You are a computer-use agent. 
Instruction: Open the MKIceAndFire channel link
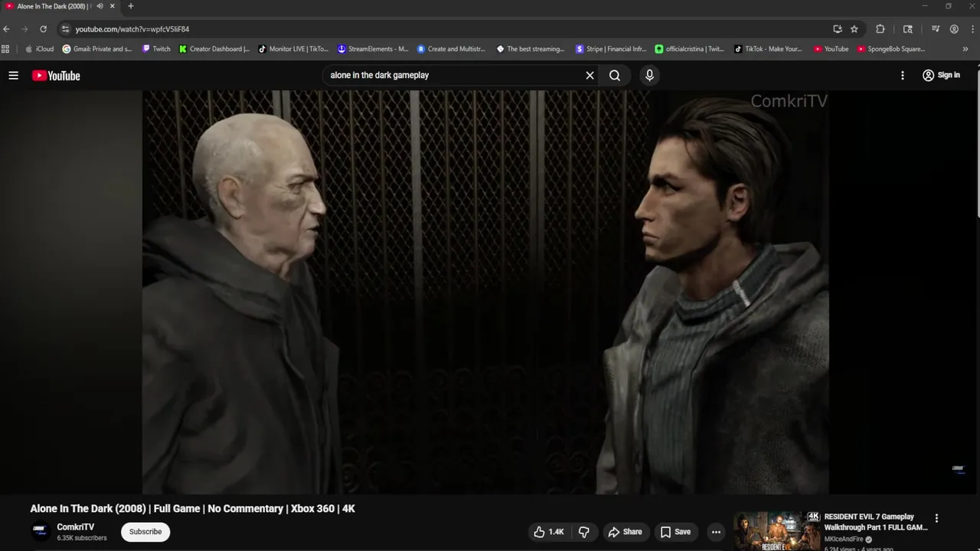coord(844,540)
